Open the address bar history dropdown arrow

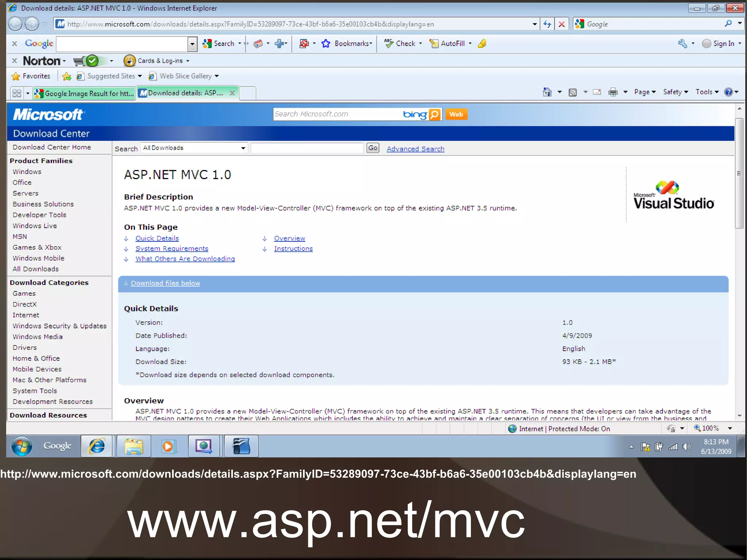pyautogui.click(x=534, y=24)
